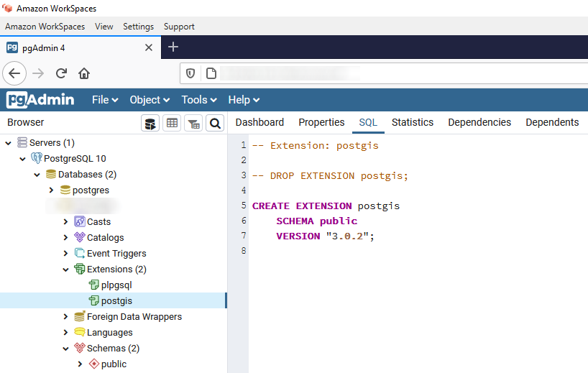Open a new browser tab with plus
This screenshot has width=588, height=373.
(173, 47)
